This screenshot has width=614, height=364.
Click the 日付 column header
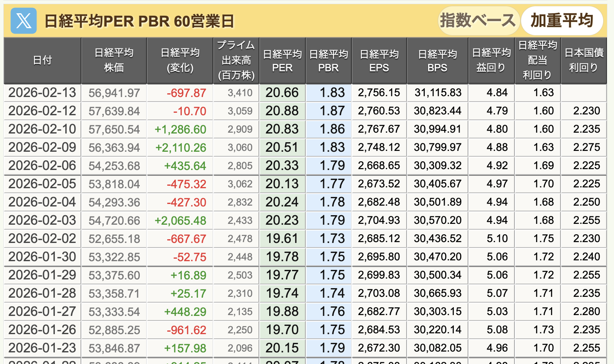click(42, 61)
